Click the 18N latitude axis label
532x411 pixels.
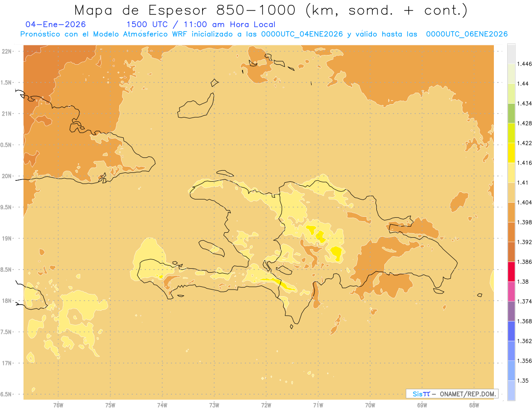[7, 301]
